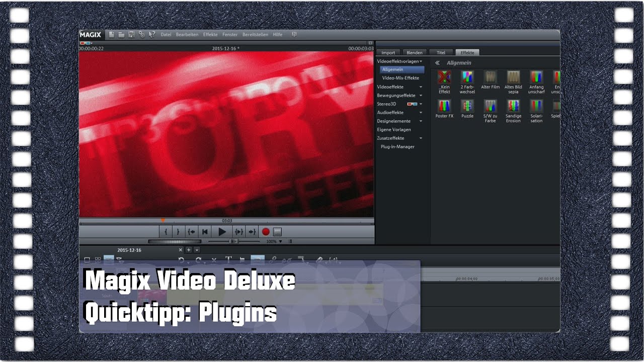Switch to the Blenden tab
This screenshot has width=644, height=362.
[415, 52]
